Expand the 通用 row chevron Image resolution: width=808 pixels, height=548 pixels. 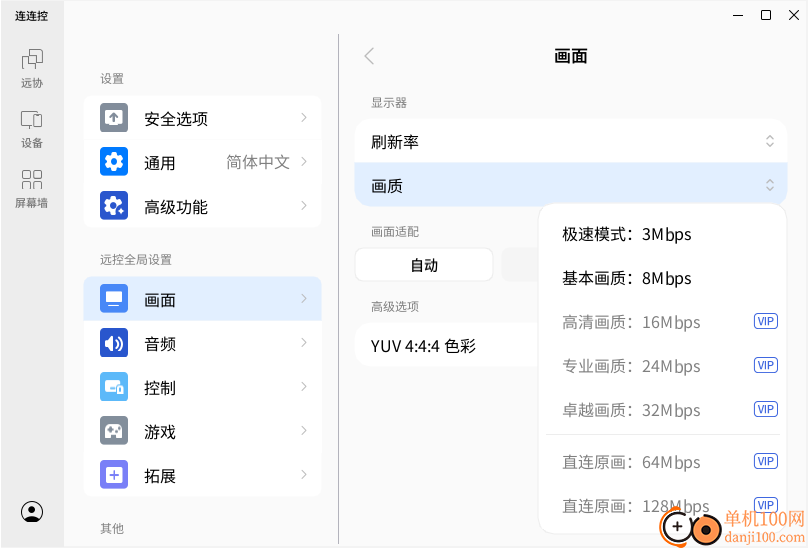[304, 162]
